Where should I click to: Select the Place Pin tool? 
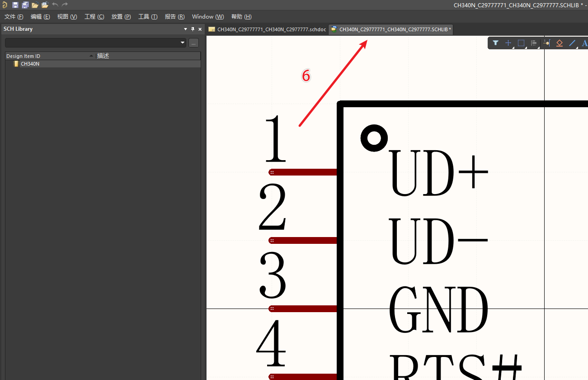pos(546,43)
